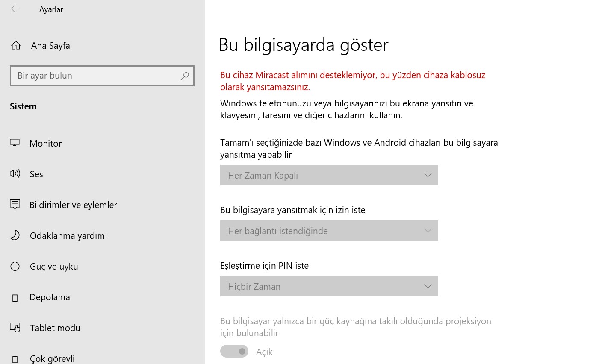Click the Çok görevli icon

point(15,359)
